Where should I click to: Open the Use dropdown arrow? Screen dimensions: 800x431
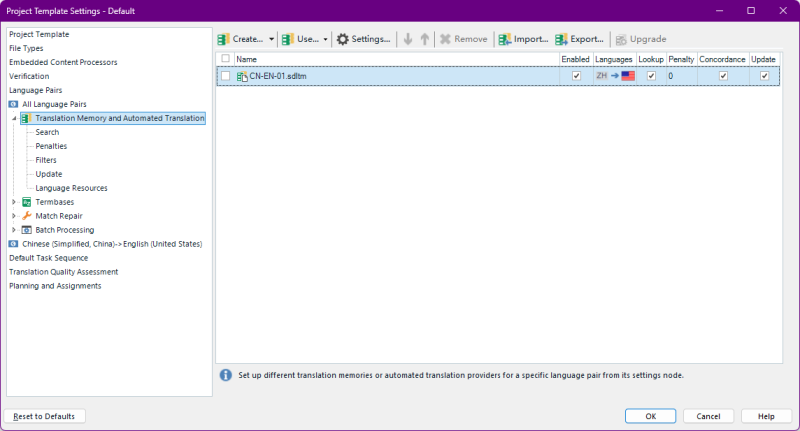pyautogui.click(x=325, y=39)
